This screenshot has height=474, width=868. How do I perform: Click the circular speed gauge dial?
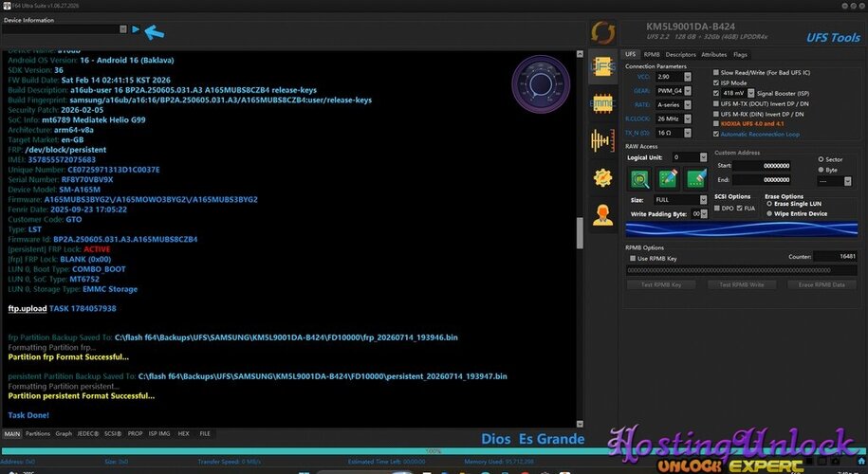[541, 84]
